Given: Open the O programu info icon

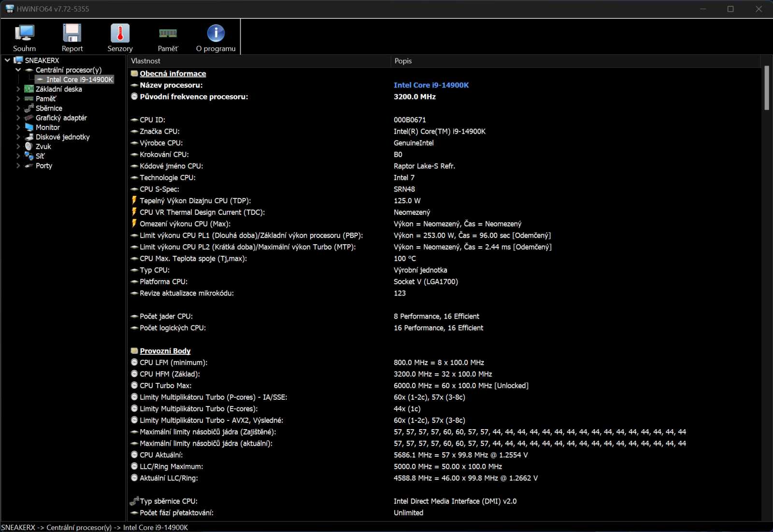Looking at the screenshot, I should point(215,33).
